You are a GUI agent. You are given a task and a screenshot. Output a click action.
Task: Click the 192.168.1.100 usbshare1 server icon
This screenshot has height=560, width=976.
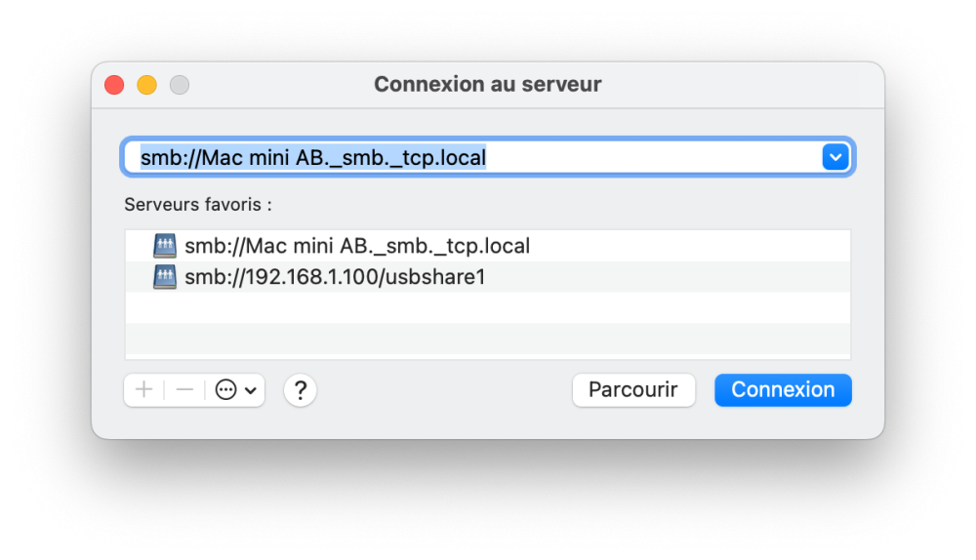click(x=165, y=277)
